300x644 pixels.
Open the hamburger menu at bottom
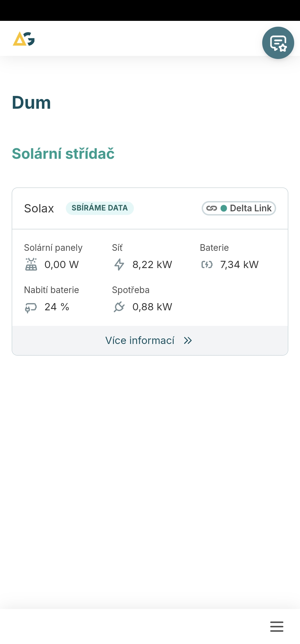277,626
